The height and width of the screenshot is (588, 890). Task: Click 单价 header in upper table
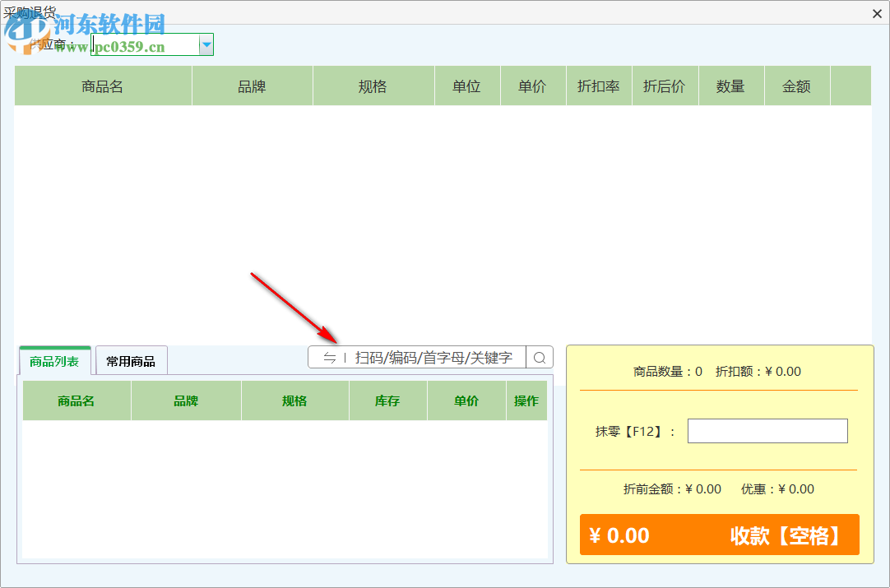pos(533,86)
